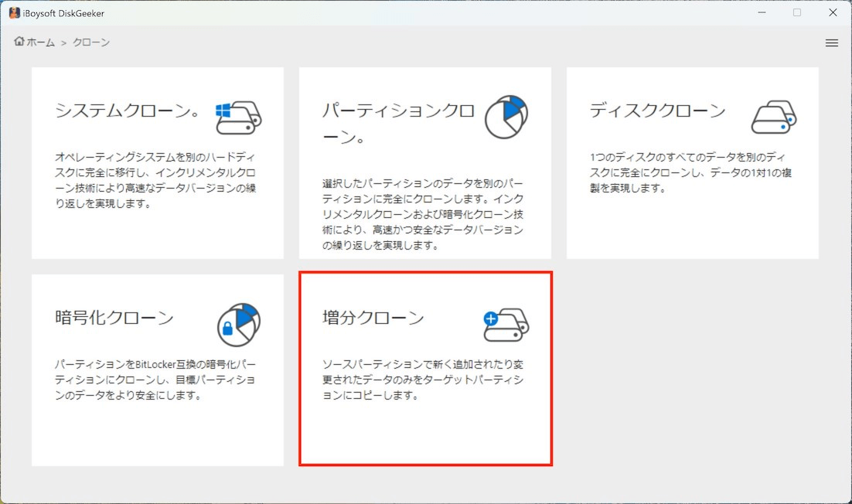Click the Encrypted Clone padlock pie icon

[x=239, y=325]
